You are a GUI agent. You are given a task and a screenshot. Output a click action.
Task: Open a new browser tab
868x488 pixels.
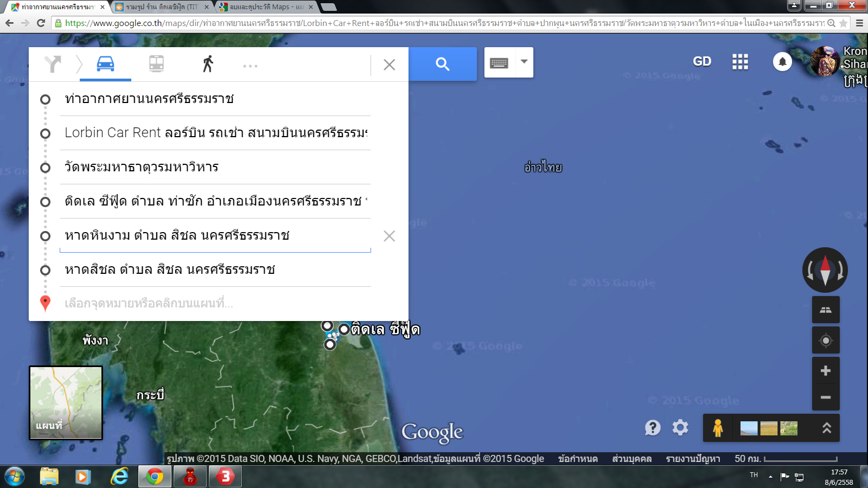click(x=329, y=7)
